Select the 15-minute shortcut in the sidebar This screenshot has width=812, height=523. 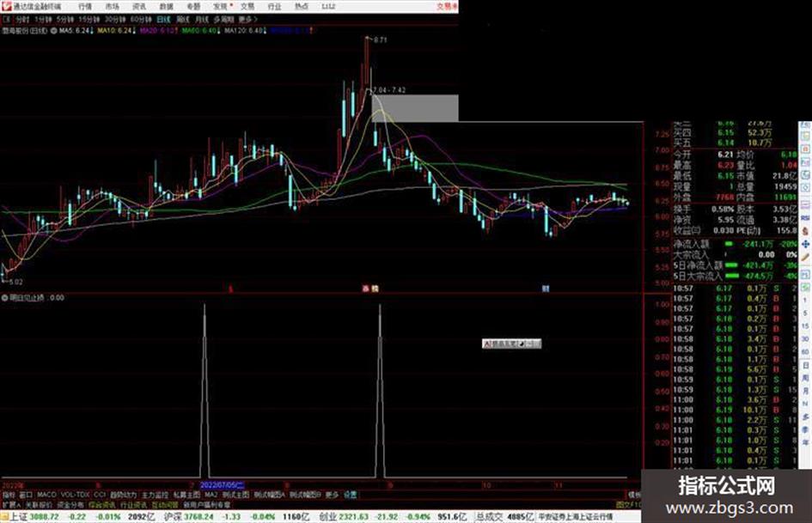click(x=805, y=325)
